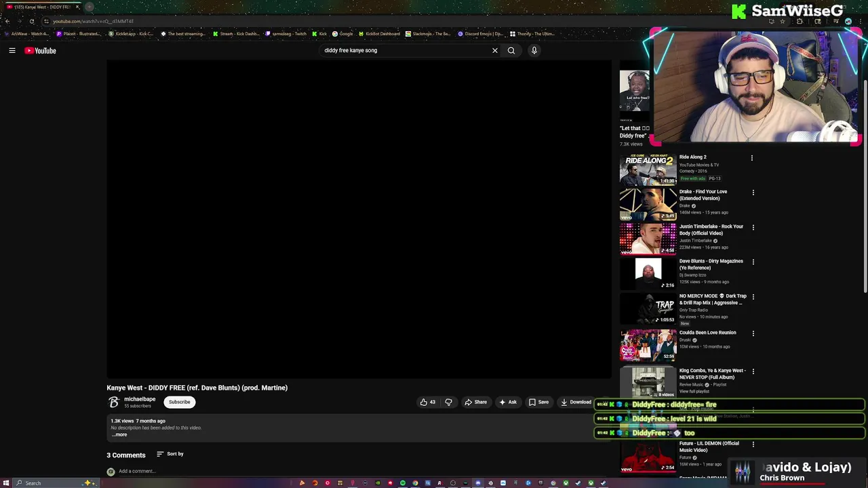The width and height of the screenshot is (868, 488).
Task: Open Coulda Been Love Reunion thumbnail
Action: [x=648, y=345]
